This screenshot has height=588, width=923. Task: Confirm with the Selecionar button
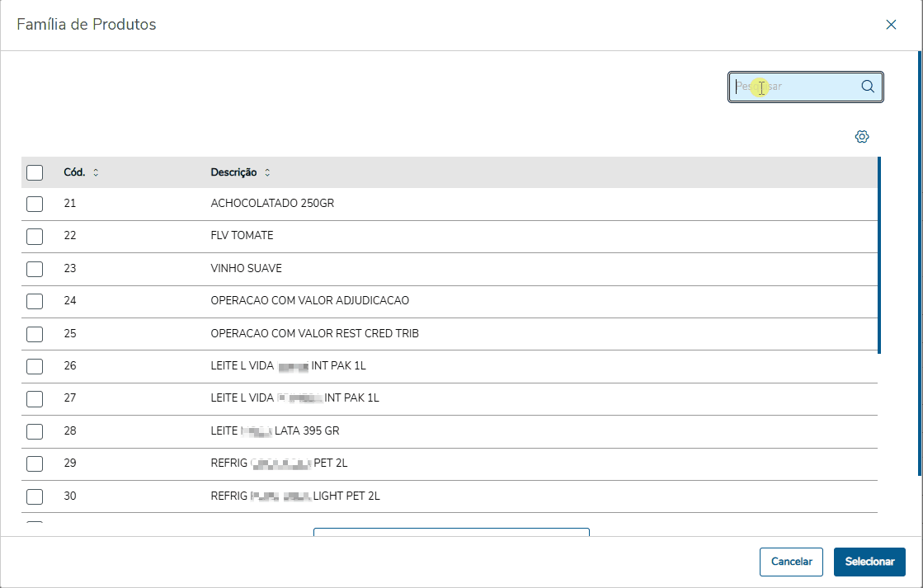[869, 562]
